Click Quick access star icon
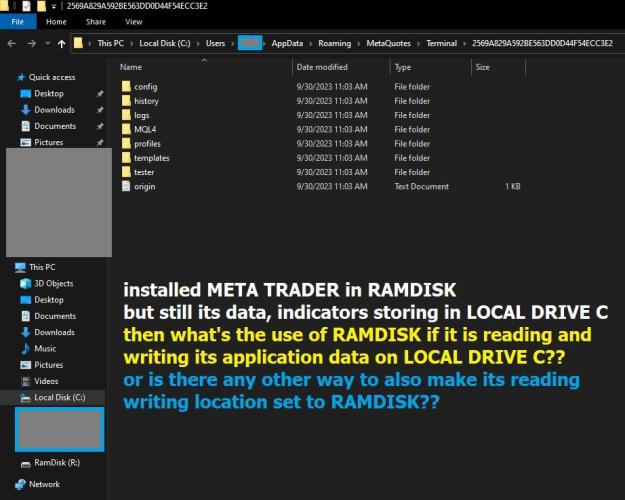The width and height of the screenshot is (625, 500). pyautogui.click(x=21, y=77)
